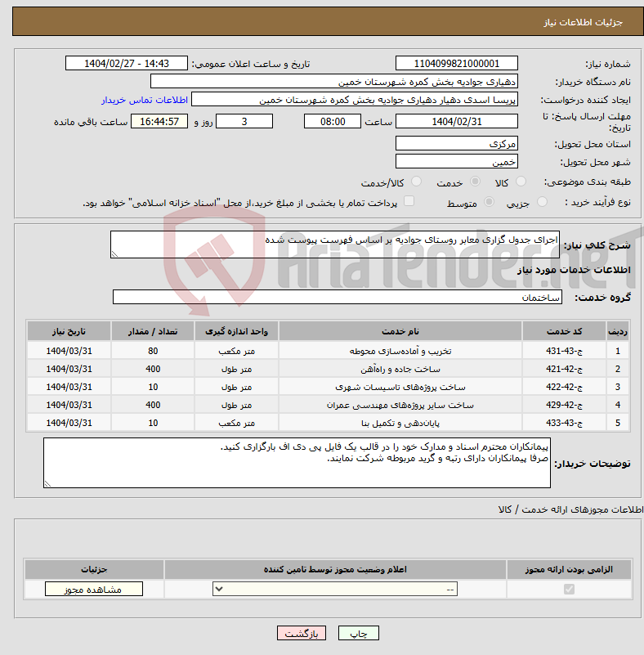Select the تخریب و آماده‌سازی محوطه row
644x655 pixels.
[328, 351]
